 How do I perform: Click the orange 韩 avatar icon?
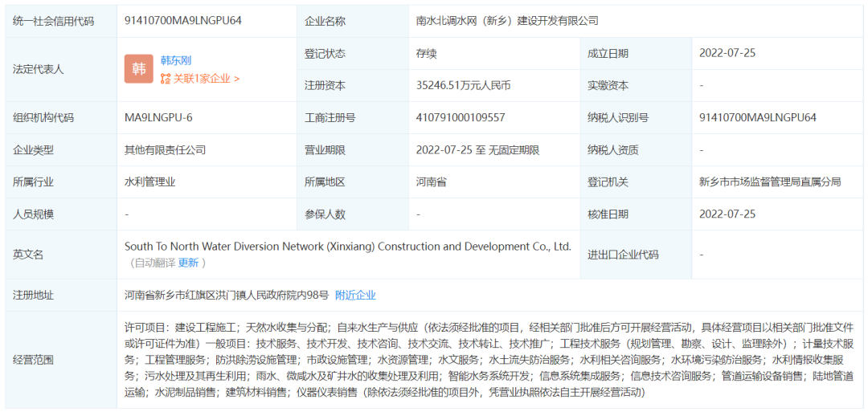click(139, 69)
